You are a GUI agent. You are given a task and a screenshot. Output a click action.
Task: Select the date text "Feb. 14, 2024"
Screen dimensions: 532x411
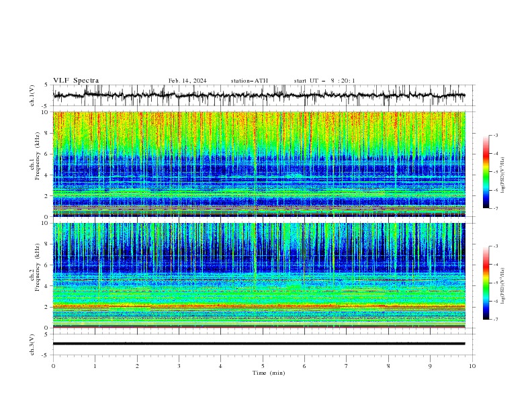187,81
